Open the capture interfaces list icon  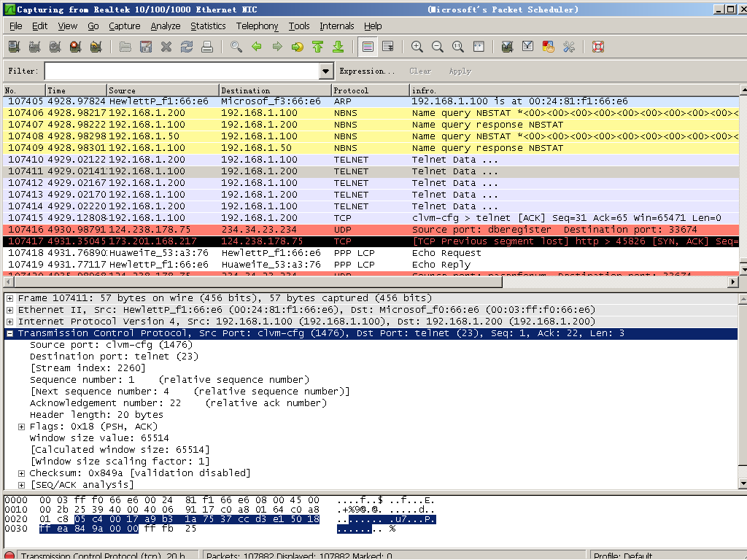(15, 47)
